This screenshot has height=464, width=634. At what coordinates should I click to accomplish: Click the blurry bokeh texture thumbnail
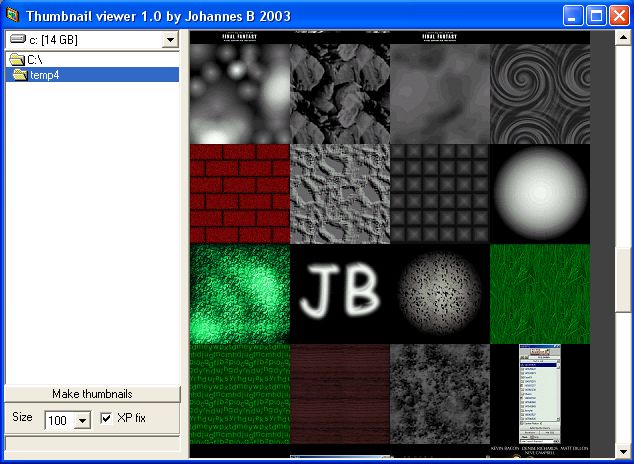tap(240, 94)
